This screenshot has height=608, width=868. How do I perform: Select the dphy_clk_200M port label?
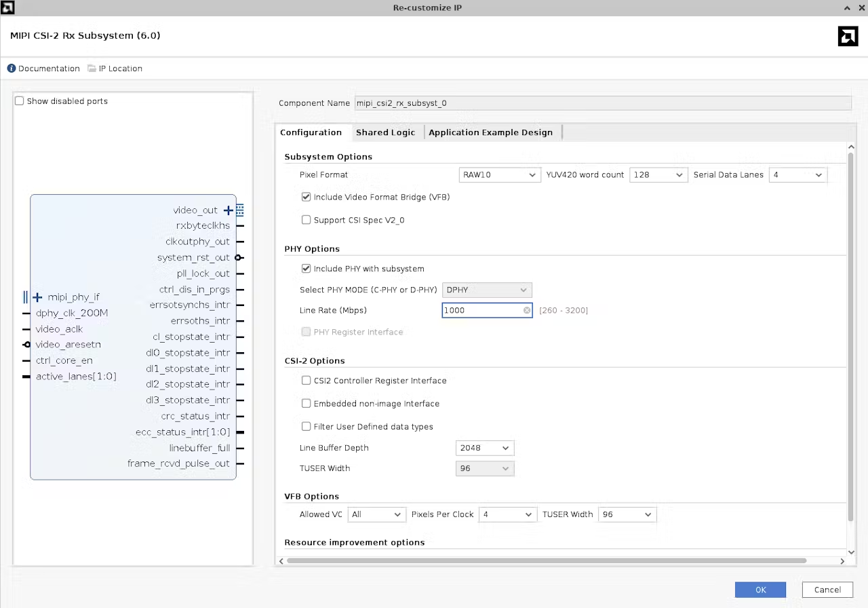click(x=72, y=313)
